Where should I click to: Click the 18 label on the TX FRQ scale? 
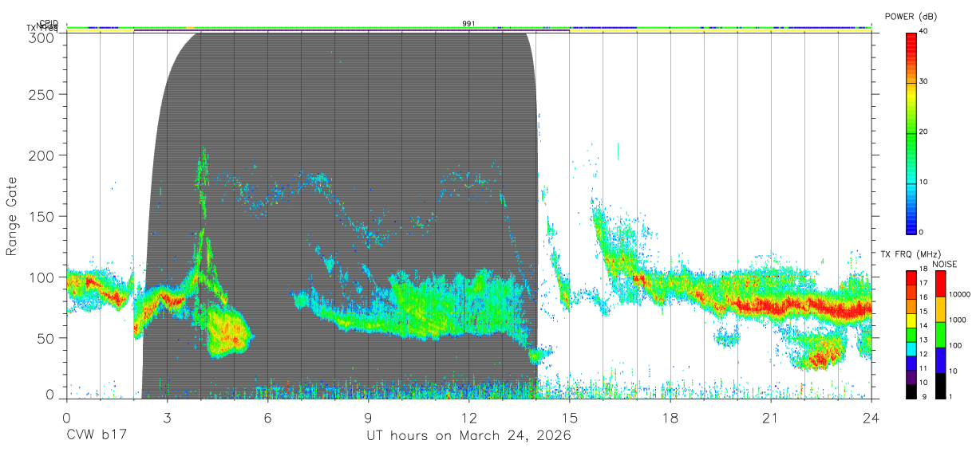tap(924, 269)
